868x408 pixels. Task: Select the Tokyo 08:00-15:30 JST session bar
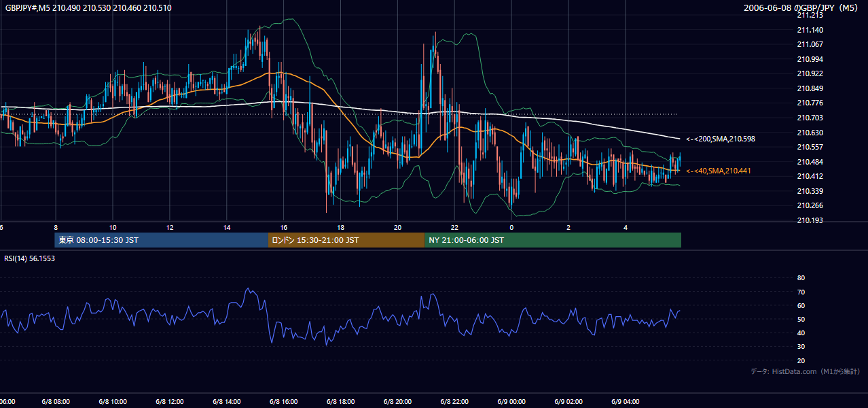(x=162, y=240)
